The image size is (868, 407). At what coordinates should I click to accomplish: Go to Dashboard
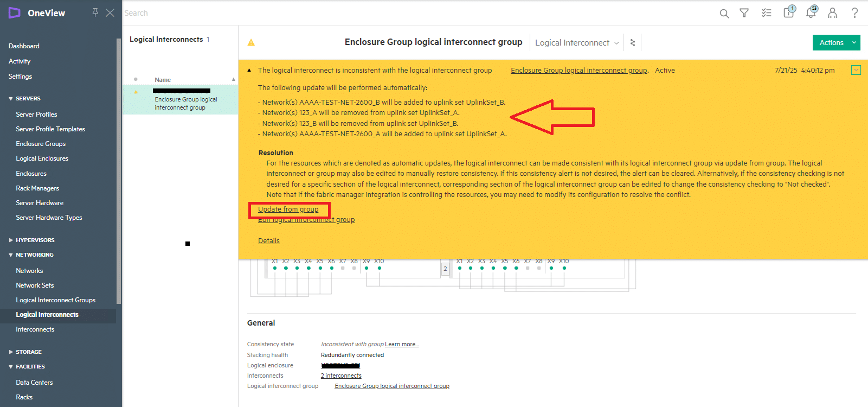pos(24,46)
